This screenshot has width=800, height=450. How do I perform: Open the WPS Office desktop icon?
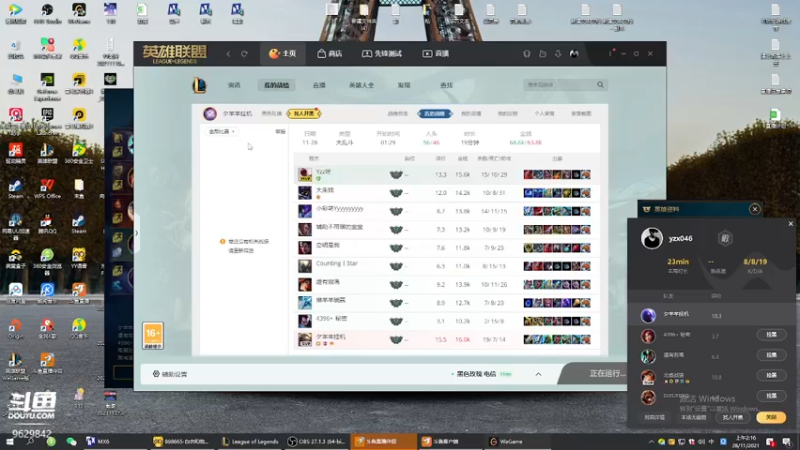pyautogui.click(x=47, y=188)
